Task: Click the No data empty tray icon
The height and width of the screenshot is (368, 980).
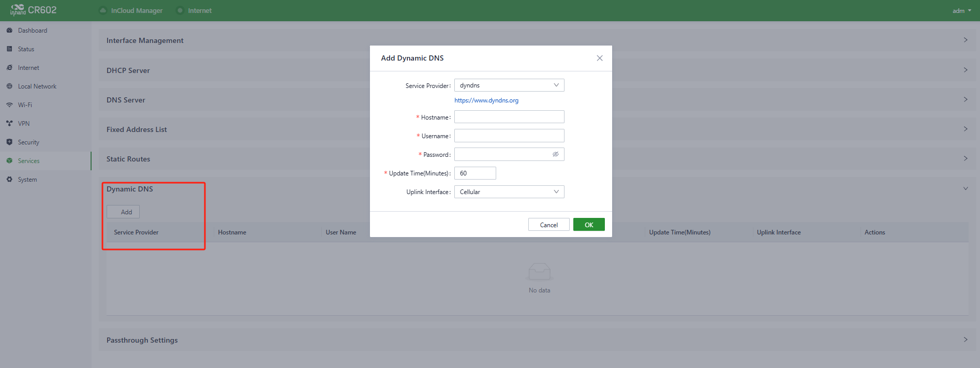Action: (x=539, y=272)
